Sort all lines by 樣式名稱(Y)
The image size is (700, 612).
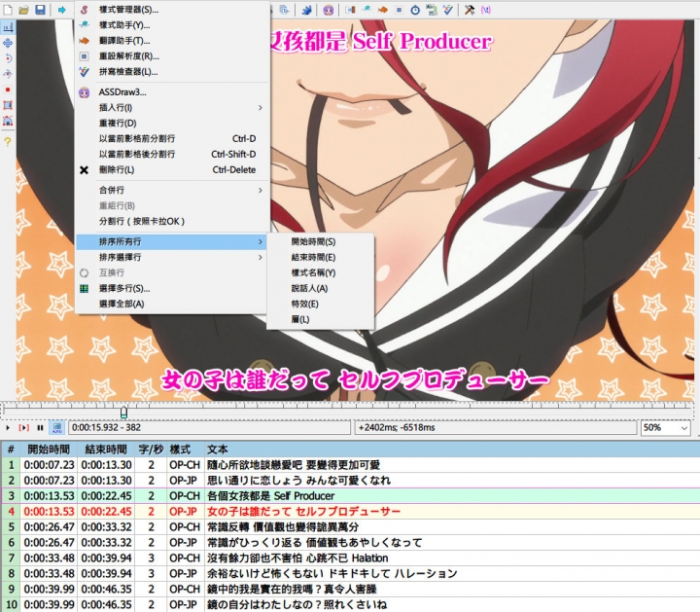tap(320, 273)
